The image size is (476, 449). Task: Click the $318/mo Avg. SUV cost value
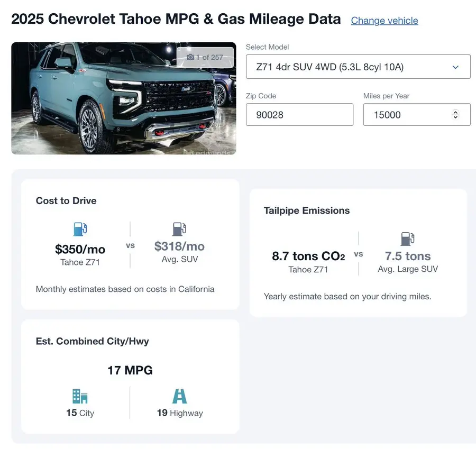point(179,246)
